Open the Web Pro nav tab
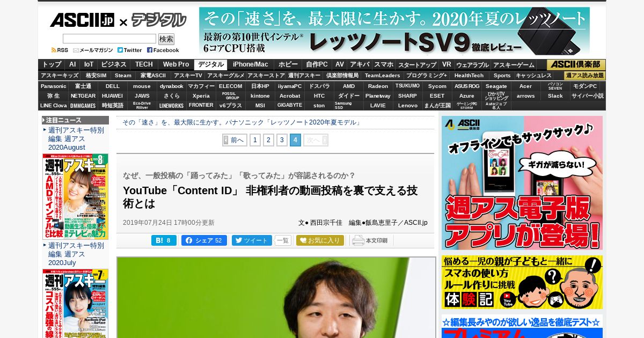Image resolution: width=644 pixels, height=338 pixels. pos(176,64)
